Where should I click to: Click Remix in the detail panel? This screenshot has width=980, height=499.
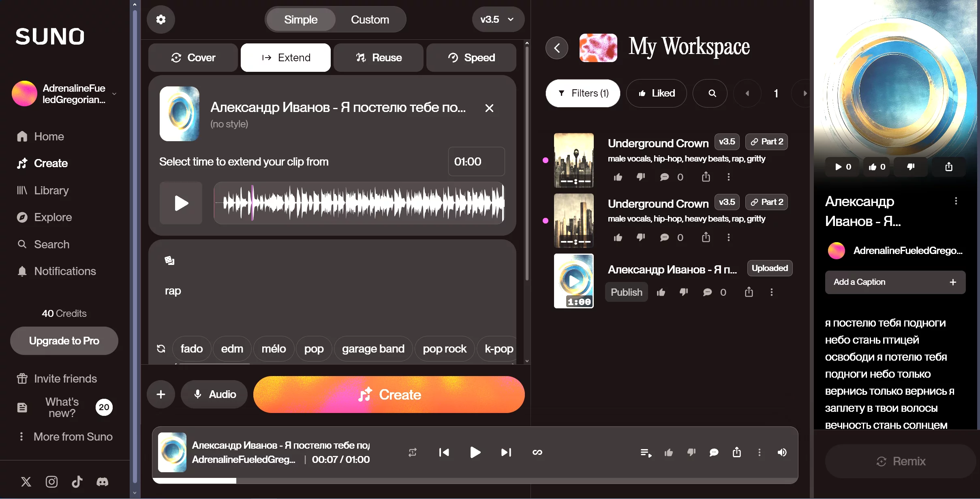pos(901,461)
